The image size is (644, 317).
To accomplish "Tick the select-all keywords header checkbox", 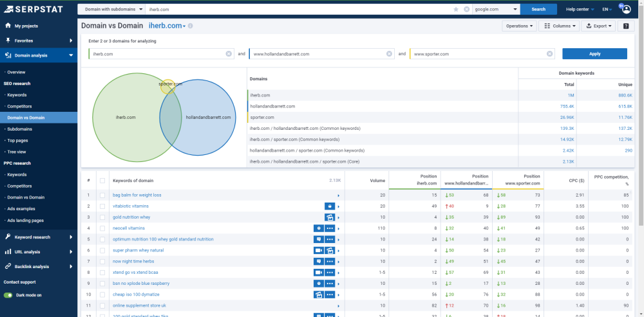I will tap(102, 181).
